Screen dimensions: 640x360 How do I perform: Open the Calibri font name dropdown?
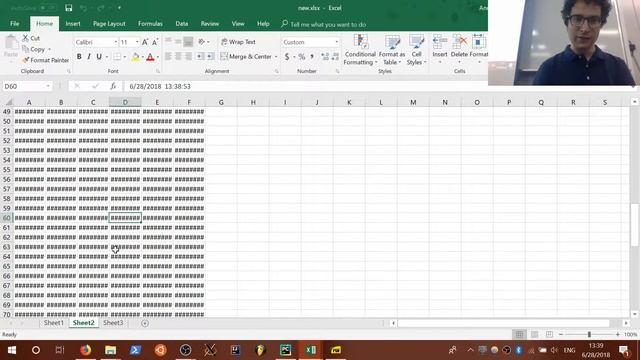tap(116, 42)
